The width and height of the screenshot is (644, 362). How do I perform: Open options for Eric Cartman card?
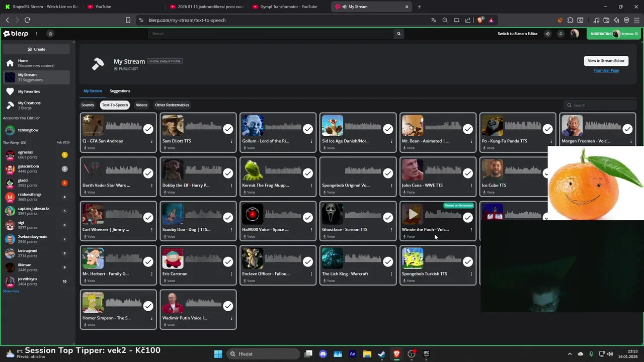tap(231, 274)
